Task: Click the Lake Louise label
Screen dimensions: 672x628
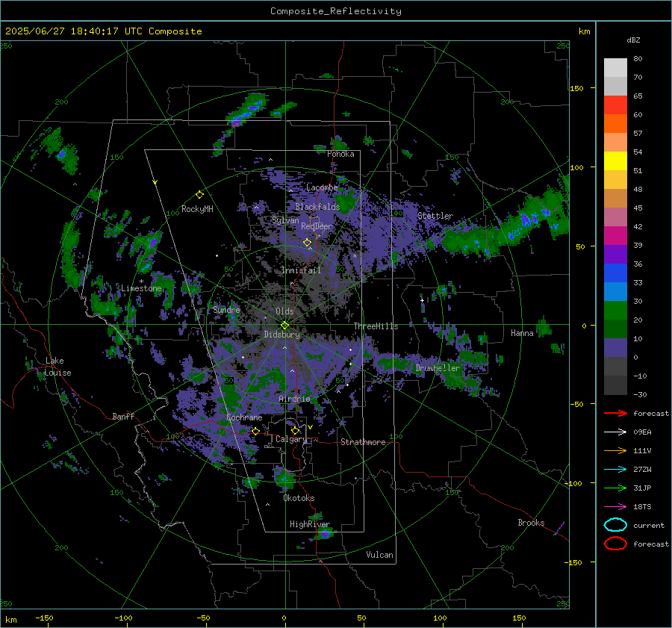Action: pyautogui.click(x=58, y=367)
